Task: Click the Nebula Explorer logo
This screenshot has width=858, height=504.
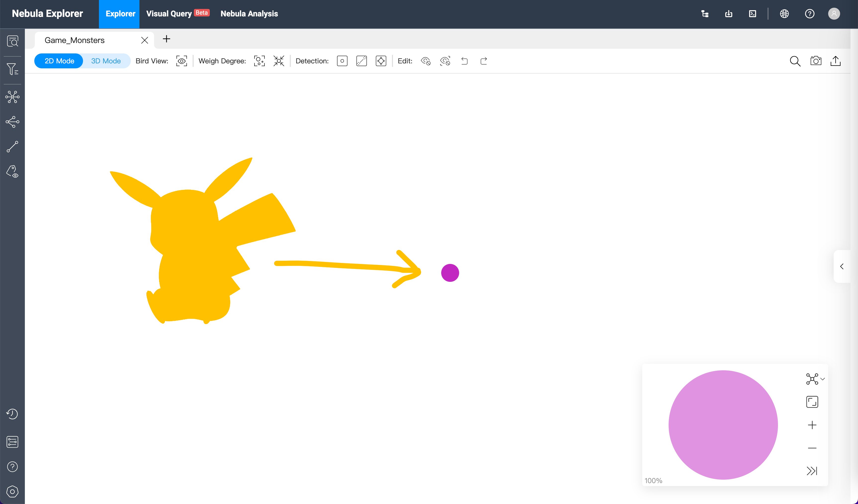Action: [47, 14]
